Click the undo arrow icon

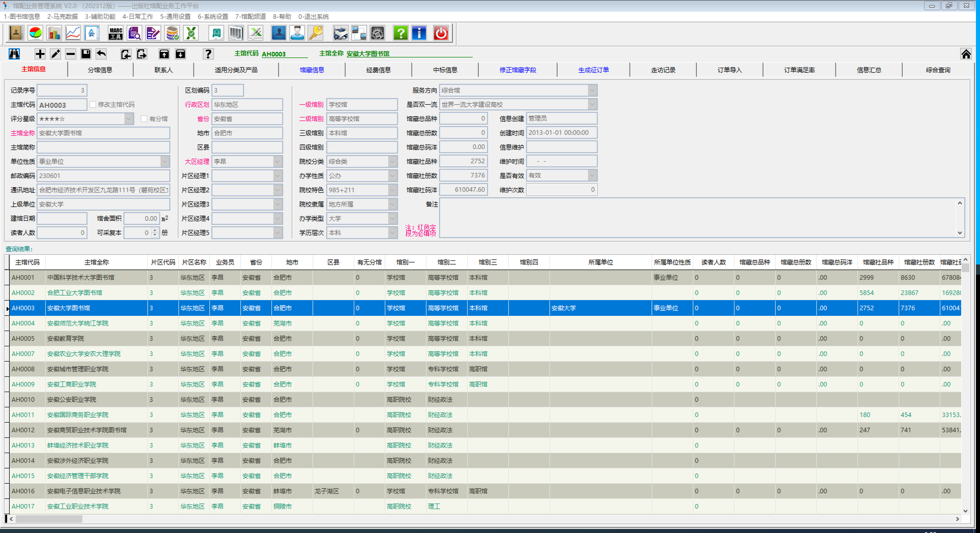click(101, 54)
